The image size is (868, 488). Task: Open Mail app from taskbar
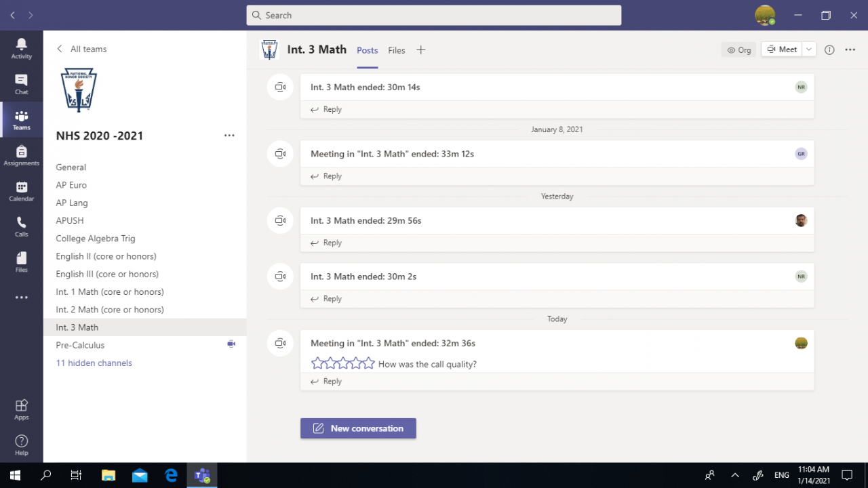pos(139,475)
